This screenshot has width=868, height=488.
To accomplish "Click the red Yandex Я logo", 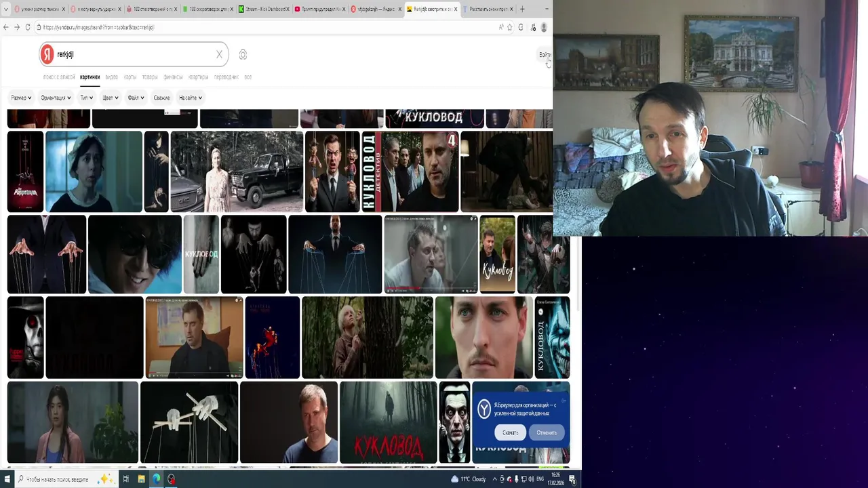I will [x=47, y=54].
